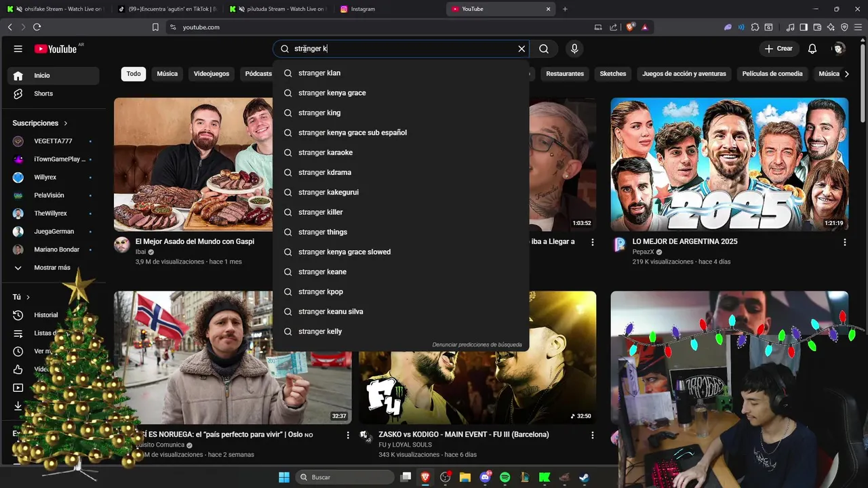
Task: Choose suggestion stranger kpop
Action: tap(401, 291)
